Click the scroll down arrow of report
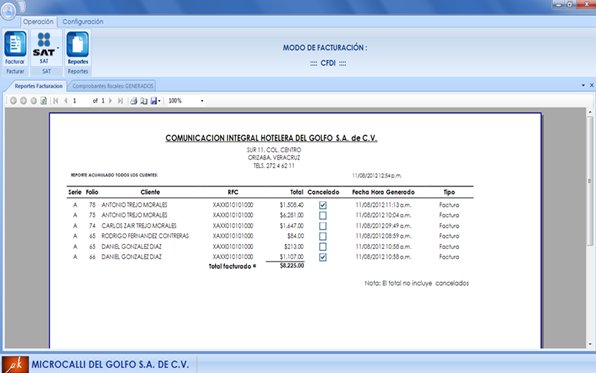596x373 pixels. click(590, 344)
